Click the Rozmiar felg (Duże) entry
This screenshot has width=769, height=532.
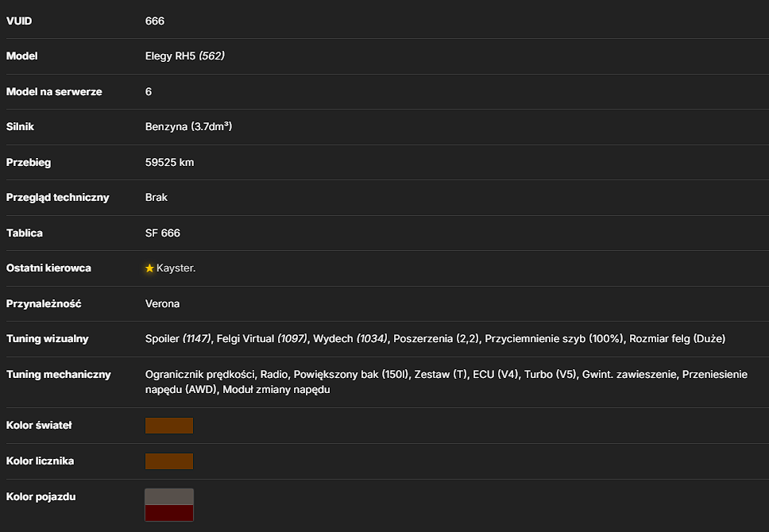[x=678, y=339]
